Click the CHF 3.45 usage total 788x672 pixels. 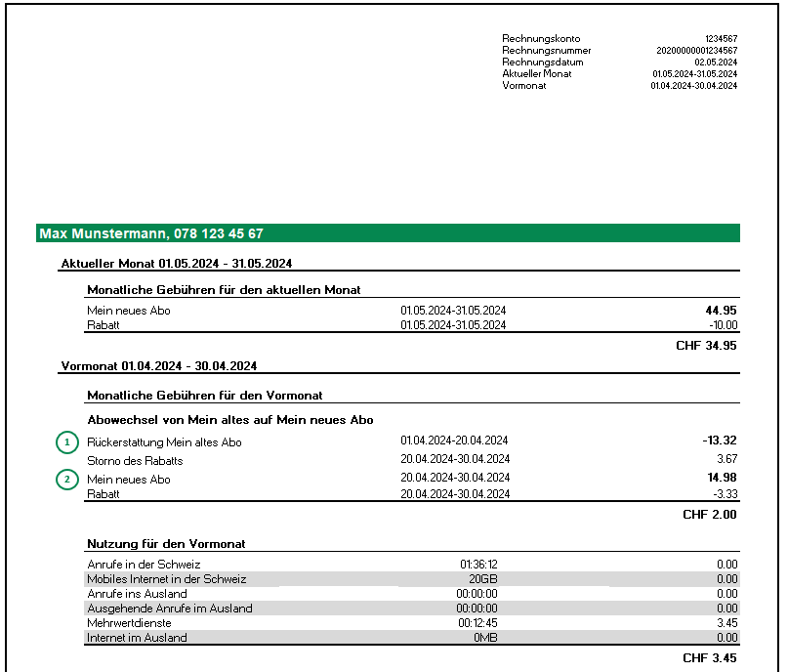click(710, 658)
